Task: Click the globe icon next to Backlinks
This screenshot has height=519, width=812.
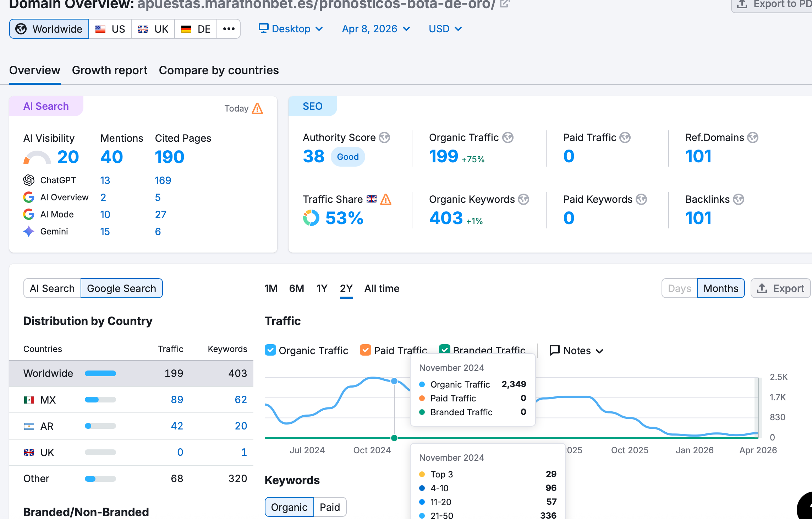Action: pos(739,199)
